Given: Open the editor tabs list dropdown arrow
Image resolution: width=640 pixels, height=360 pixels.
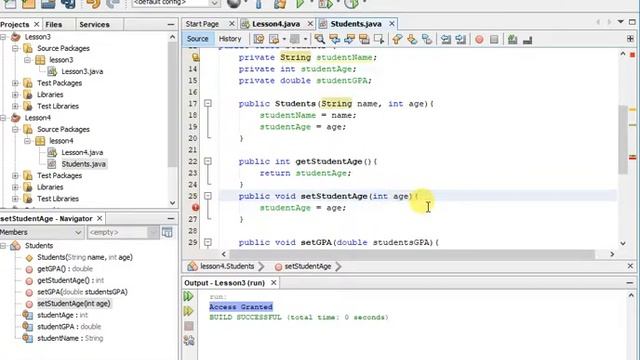Looking at the screenshot, I should click(621, 22).
